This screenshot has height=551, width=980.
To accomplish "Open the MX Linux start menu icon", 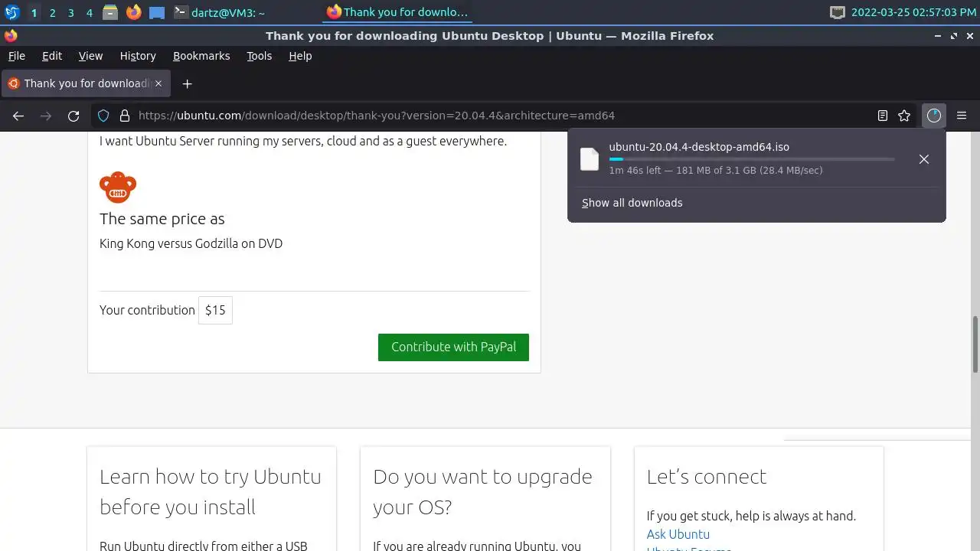I will coord(11,12).
